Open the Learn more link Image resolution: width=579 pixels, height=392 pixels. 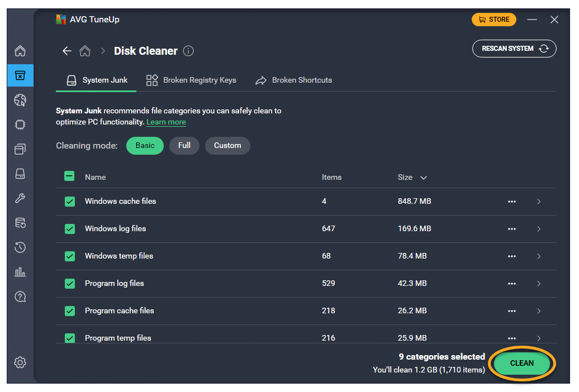click(x=166, y=122)
